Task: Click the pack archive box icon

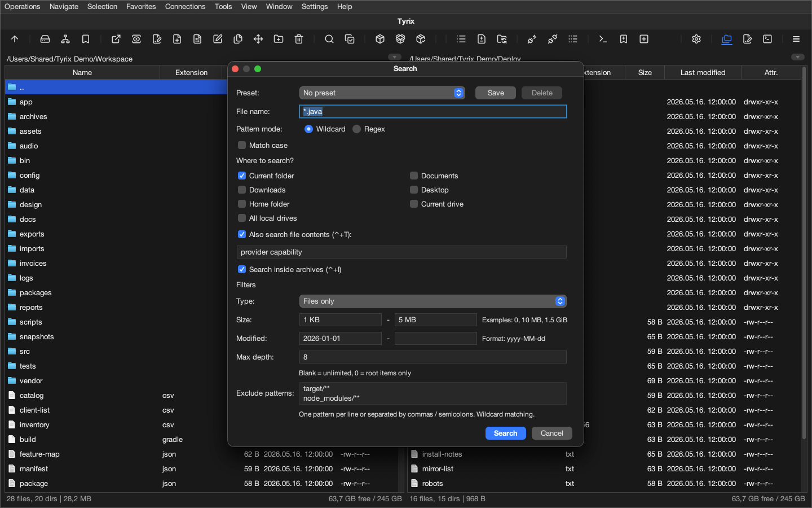Action: point(380,39)
